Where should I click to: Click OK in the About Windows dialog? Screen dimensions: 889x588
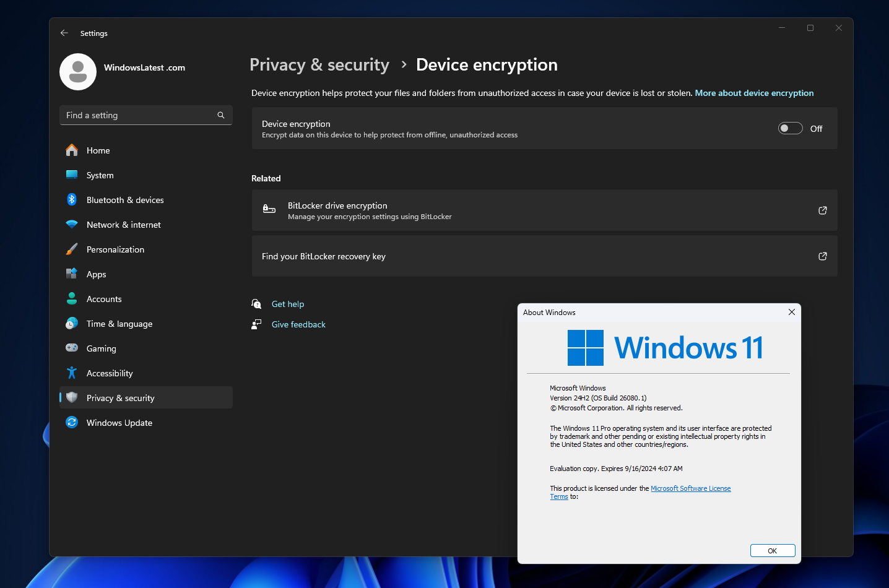click(x=772, y=550)
